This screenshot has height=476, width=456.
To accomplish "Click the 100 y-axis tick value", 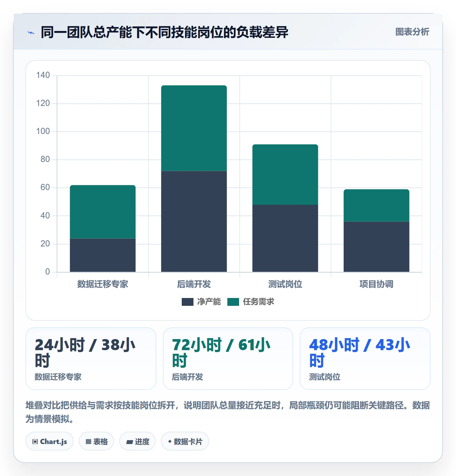I will click(x=43, y=131).
